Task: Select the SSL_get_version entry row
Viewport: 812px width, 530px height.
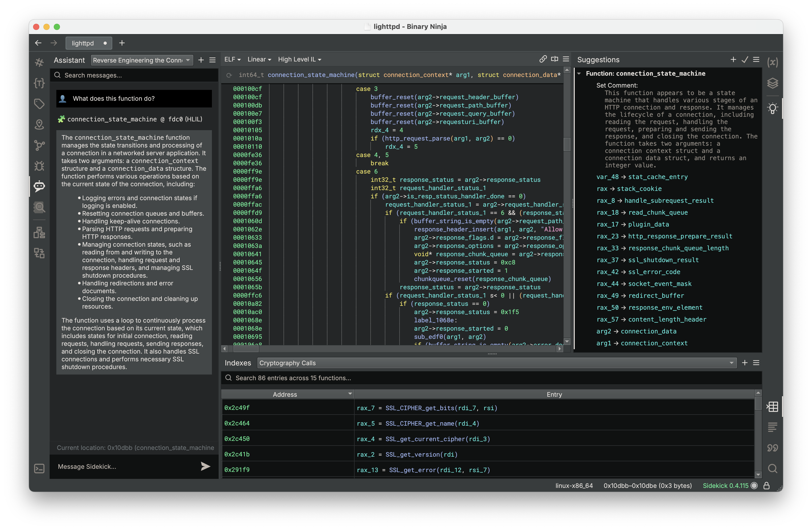Action: [x=488, y=455]
